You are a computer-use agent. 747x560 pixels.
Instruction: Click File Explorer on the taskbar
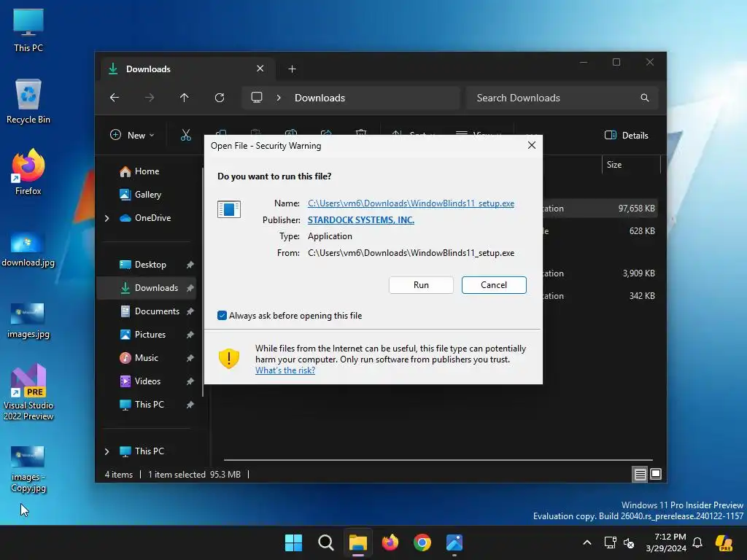pos(357,542)
